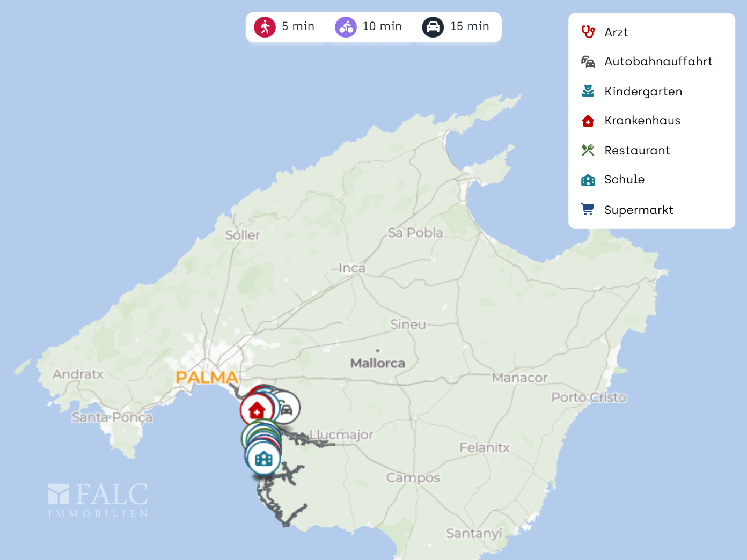Toggle the Krankenhaus category label
This screenshot has width=747, height=560.
pos(642,121)
